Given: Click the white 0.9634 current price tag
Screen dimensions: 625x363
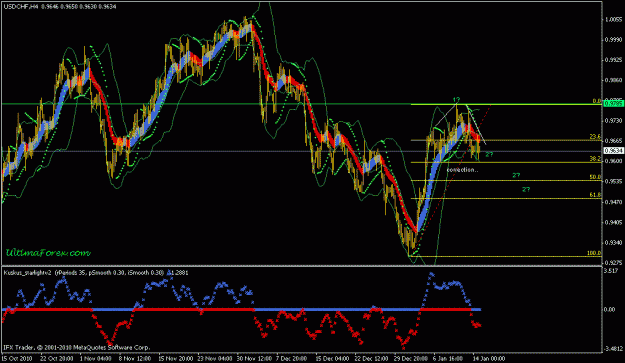Looking at the screenshot, I should (614, 151).
